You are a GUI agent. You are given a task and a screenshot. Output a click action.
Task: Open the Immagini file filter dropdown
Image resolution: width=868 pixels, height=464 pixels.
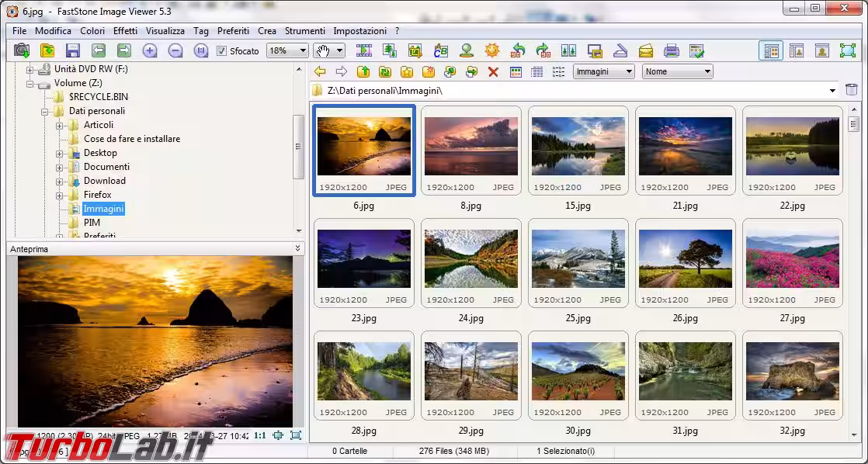pos(604,72)
